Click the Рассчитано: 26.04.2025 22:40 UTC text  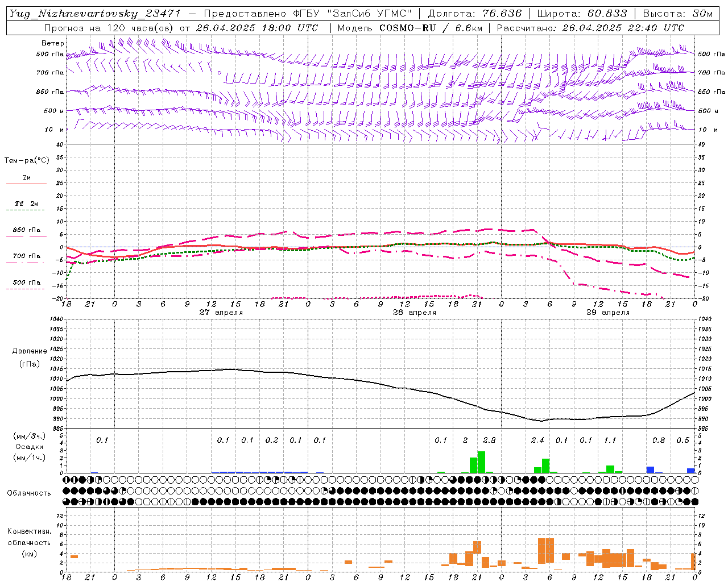590,28
